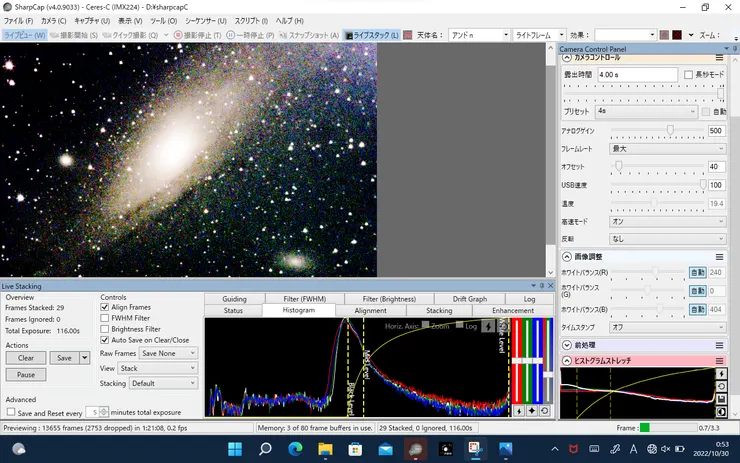
Task: Toggle 自動 button for ホワイトバランス(R)
Action: pos(698,272)
